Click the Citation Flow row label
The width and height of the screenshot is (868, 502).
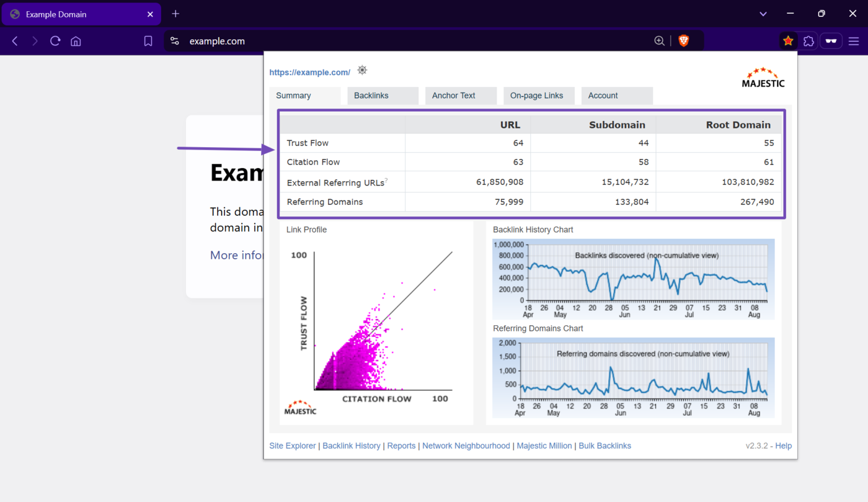313,162
